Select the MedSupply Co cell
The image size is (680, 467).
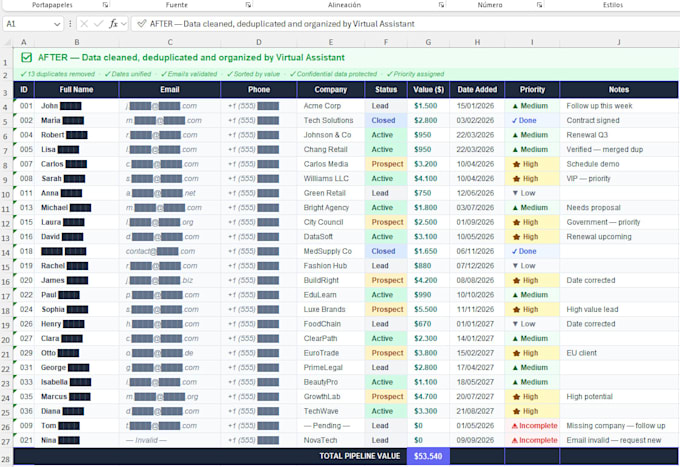pyautogui.click(x=330, y=251)
